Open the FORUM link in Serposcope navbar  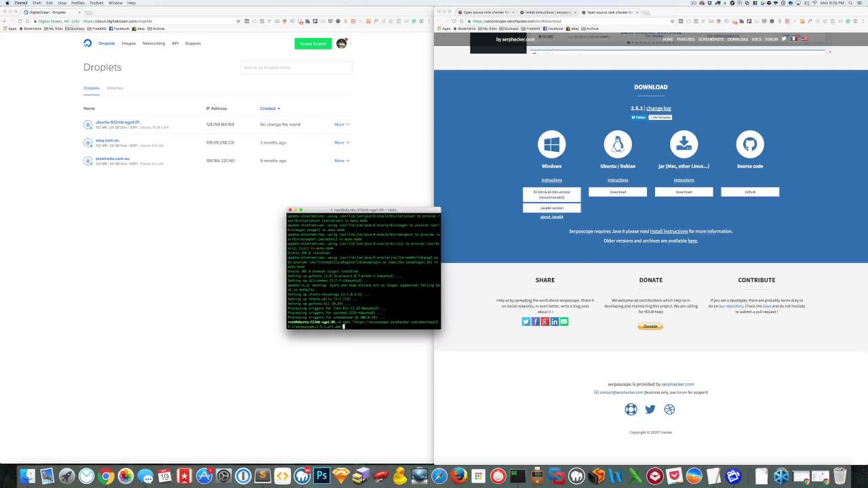(771, 39)
